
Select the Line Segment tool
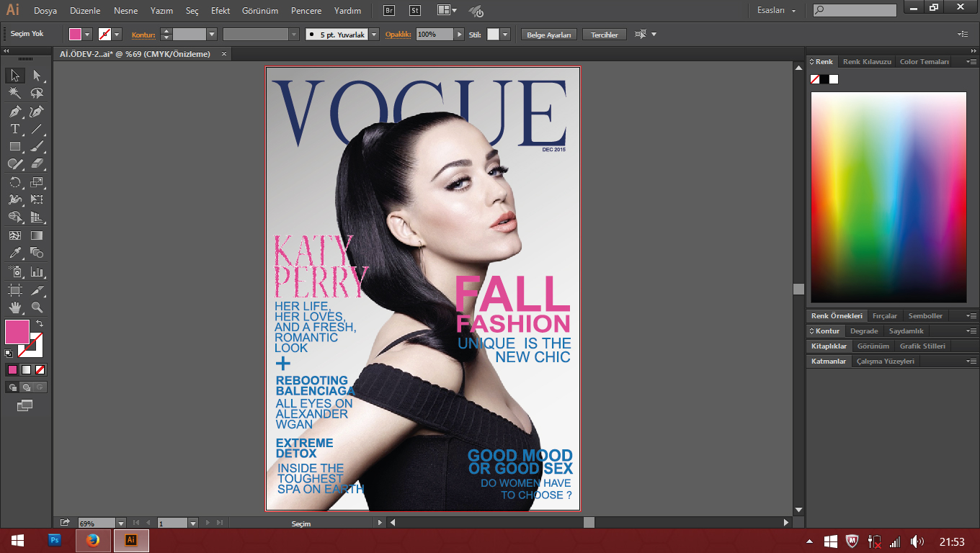click(x=37, y=129)
